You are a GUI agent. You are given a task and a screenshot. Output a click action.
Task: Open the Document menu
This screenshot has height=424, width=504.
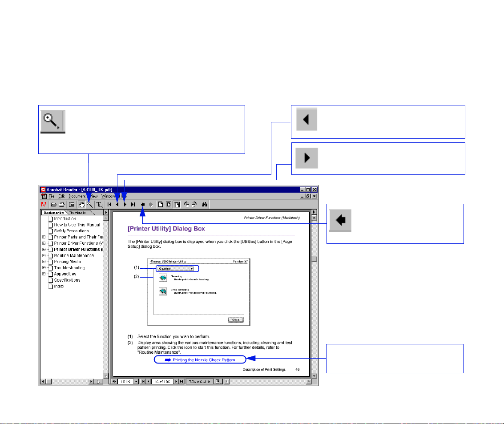click(77, 196)
